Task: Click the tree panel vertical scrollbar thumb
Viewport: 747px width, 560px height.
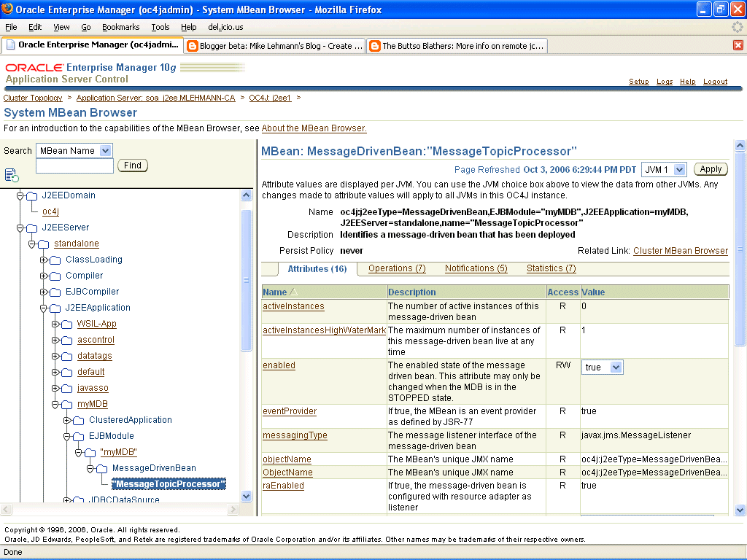Action: click(246, 280)
